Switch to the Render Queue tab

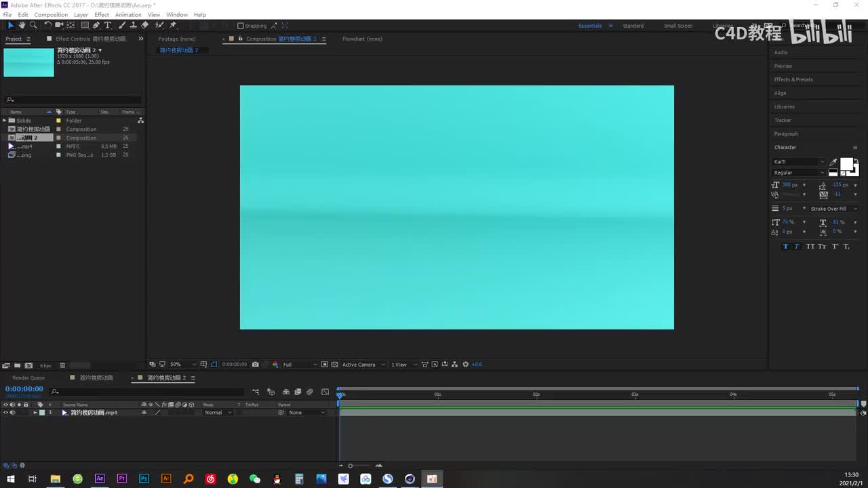pos(28,378)
